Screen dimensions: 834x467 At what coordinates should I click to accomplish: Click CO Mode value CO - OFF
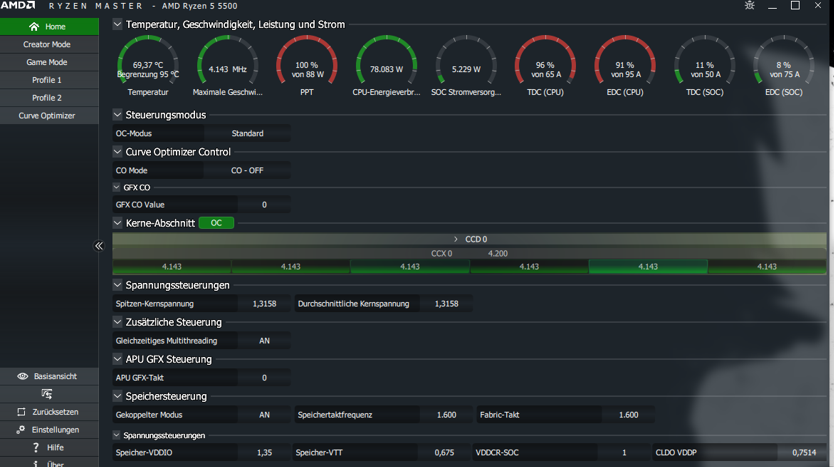tap(247, 171)
